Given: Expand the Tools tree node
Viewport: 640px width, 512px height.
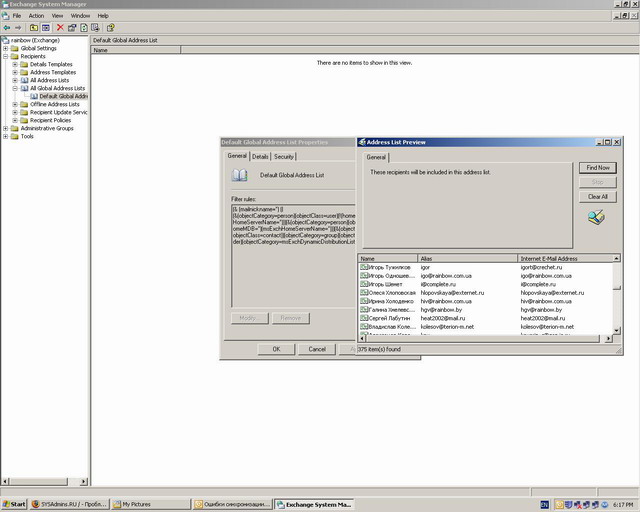Looking at the screenshot, I should 6,136.
